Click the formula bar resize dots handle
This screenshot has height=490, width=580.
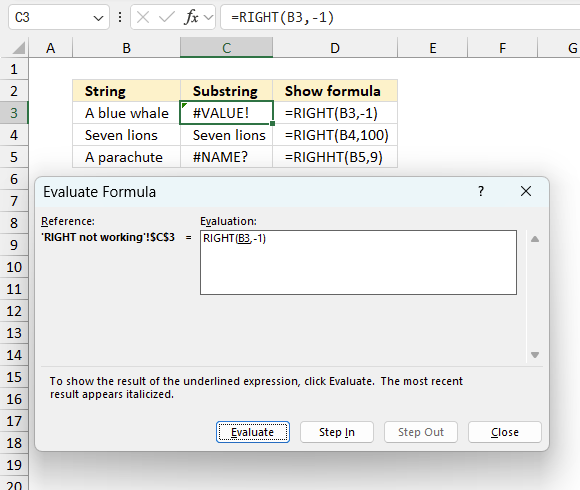pos(120,17)
